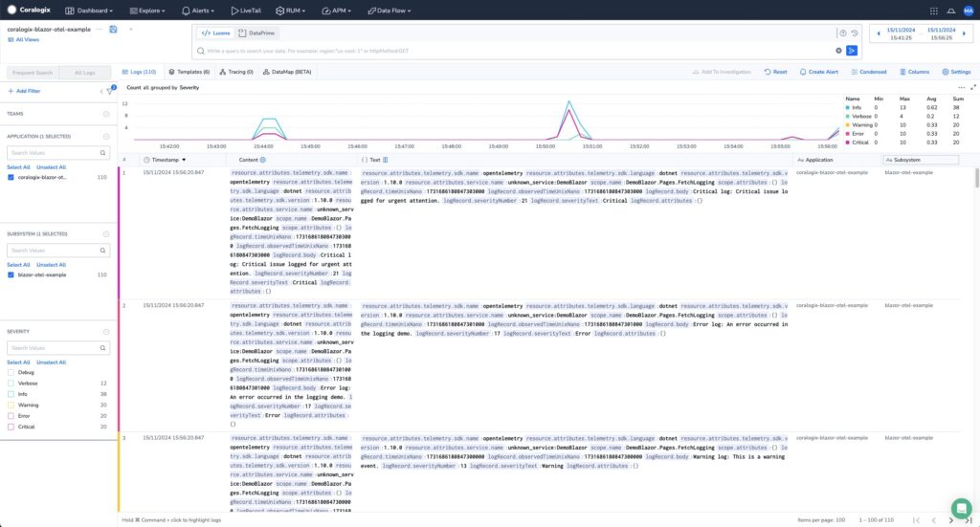Check the Verbose severity checkbox
Viewport: 980px width, 527px height.
point(11,384)
